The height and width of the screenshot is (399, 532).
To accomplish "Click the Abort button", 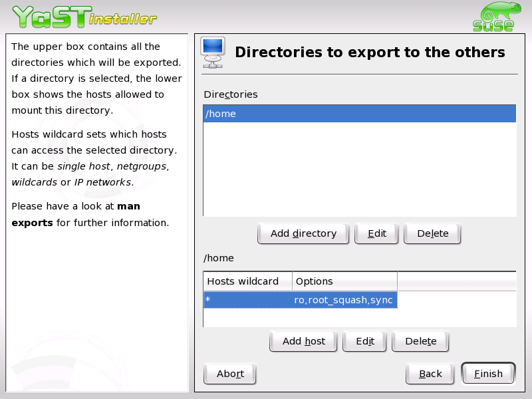I will (229, 374).
